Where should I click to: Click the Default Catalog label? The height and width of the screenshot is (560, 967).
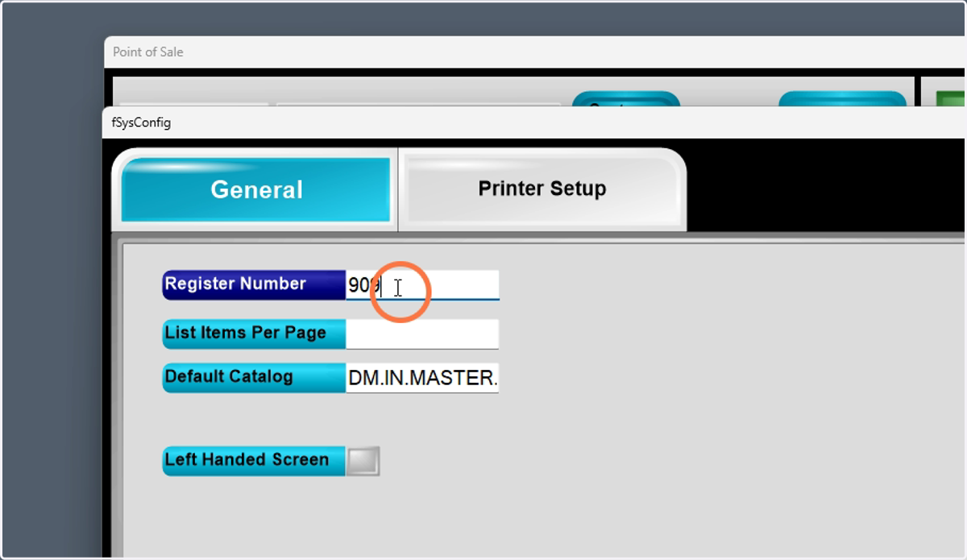tap(255, 378)
